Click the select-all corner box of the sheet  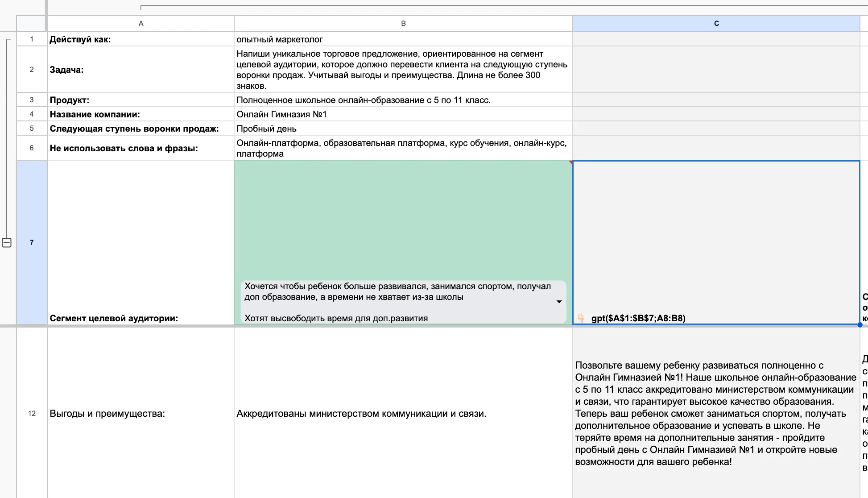click(x=32, y=24)
